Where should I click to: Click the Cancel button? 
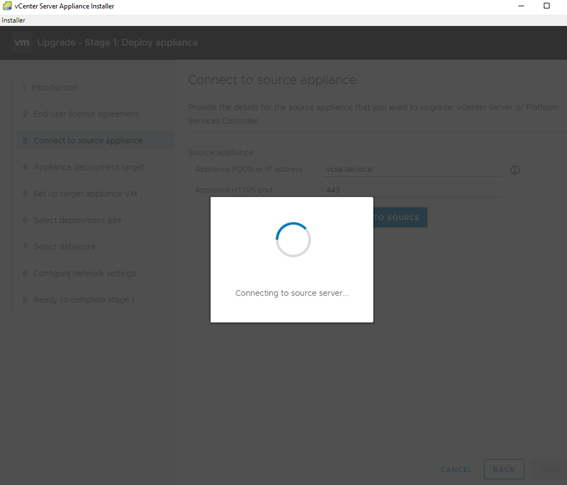[x=456, y=469]
